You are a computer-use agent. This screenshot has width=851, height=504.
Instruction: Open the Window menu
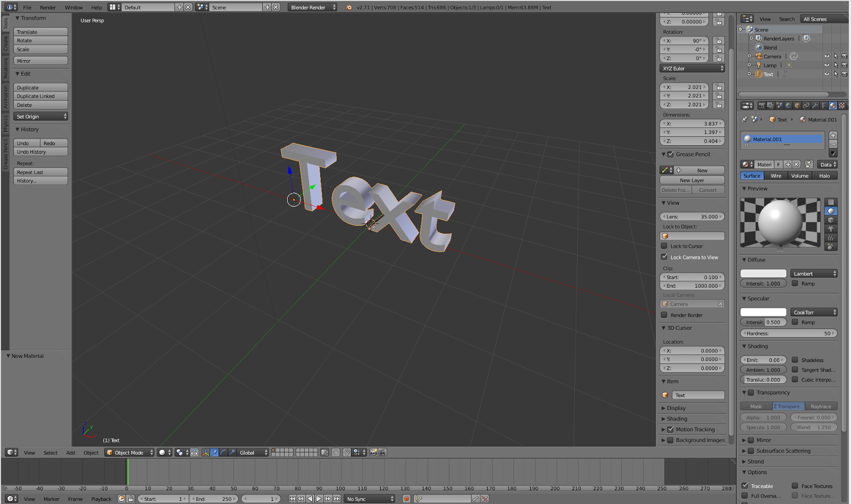(74, 7)
